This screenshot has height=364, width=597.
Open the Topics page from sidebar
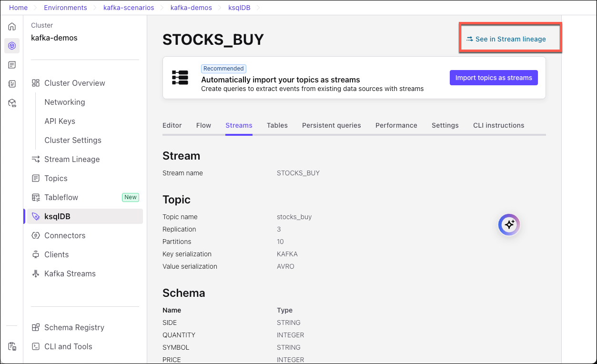tap(56, 178)
